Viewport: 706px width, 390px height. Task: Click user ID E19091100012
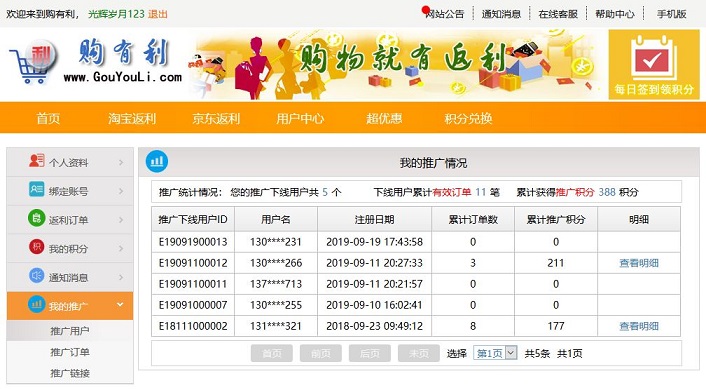click(x=193, y=263)
